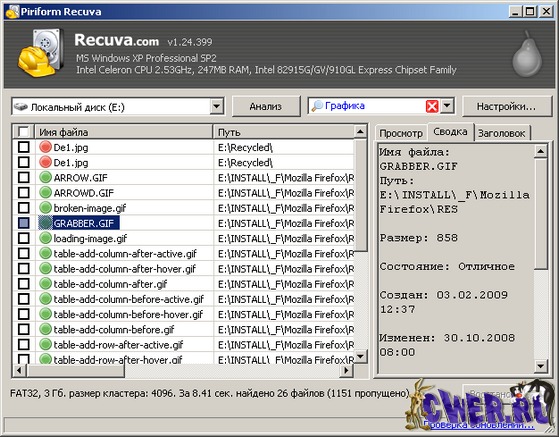Screen dimensions: 559x437
Task: Click file list scroll up arrow
Action: tap(361, 132)
